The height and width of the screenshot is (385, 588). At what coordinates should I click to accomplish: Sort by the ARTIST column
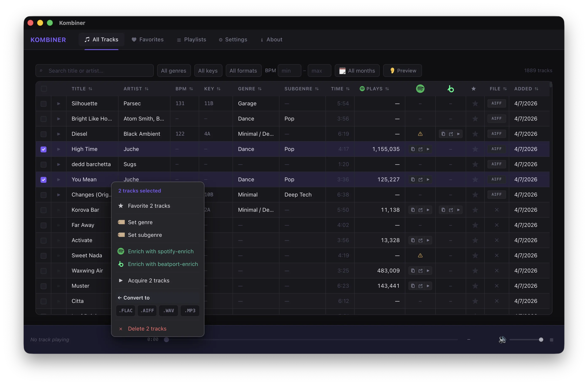click(x=136, y=89)
